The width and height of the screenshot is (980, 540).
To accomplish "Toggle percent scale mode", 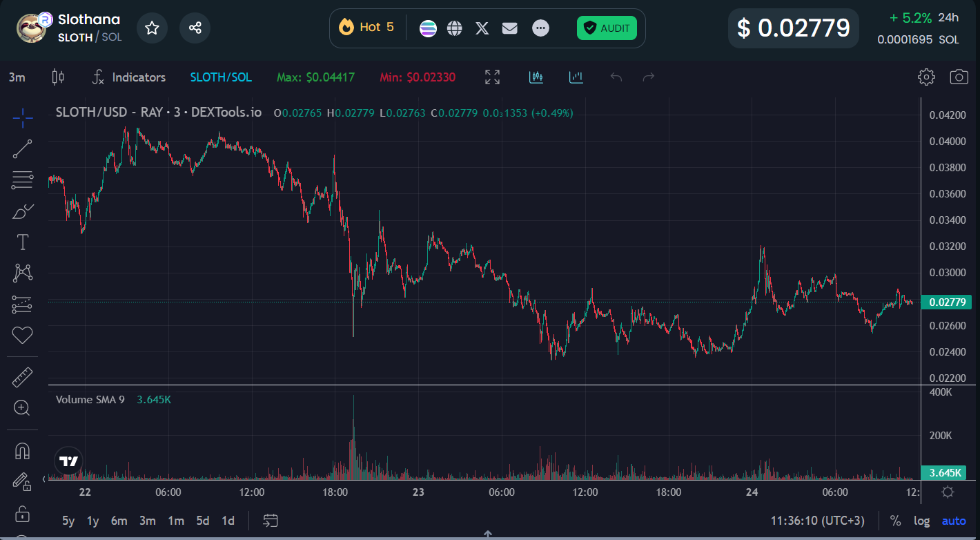I will [x=895, y=521].
